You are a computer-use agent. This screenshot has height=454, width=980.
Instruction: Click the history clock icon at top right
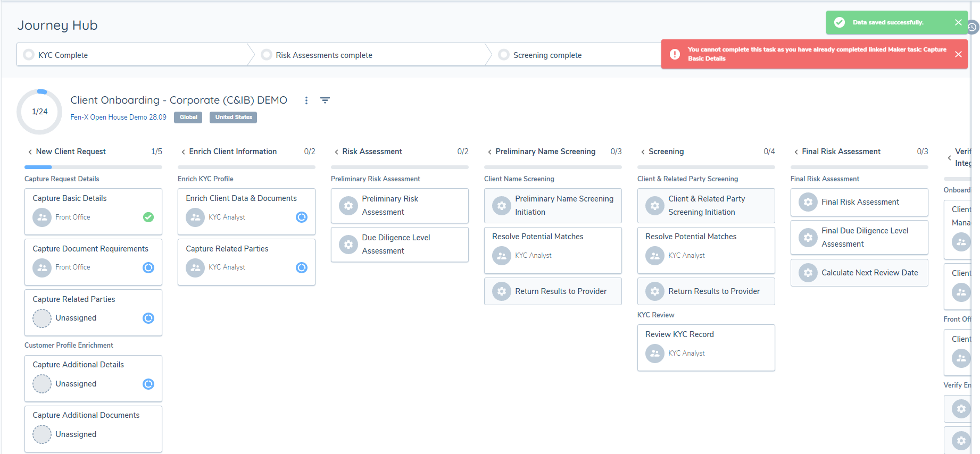[x=972, y=27]
